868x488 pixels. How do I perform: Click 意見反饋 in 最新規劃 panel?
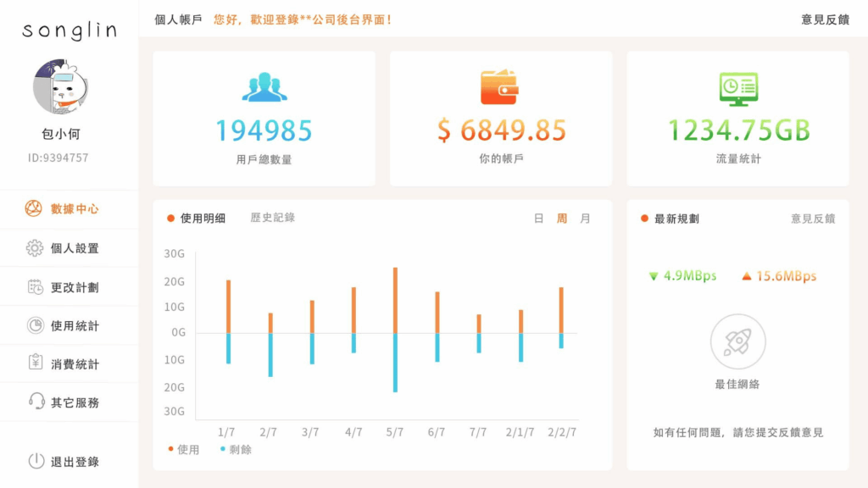tap(813, 219)
